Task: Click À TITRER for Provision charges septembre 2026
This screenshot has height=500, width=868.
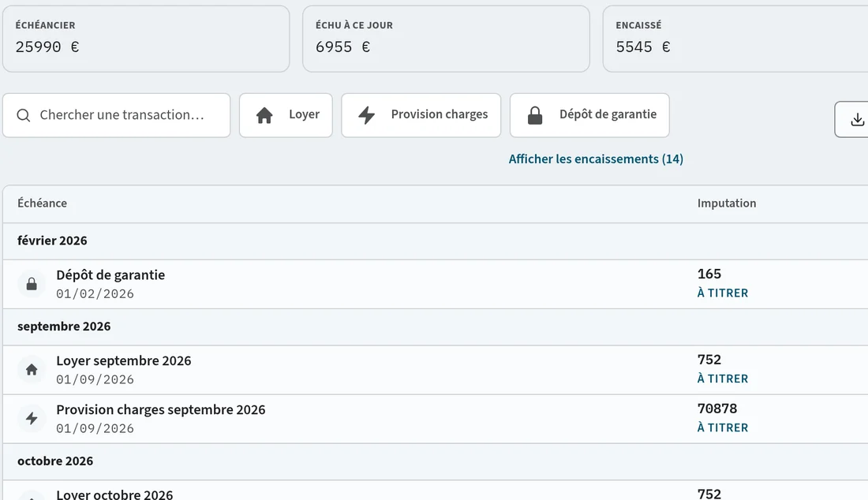Action: point(722,427)
